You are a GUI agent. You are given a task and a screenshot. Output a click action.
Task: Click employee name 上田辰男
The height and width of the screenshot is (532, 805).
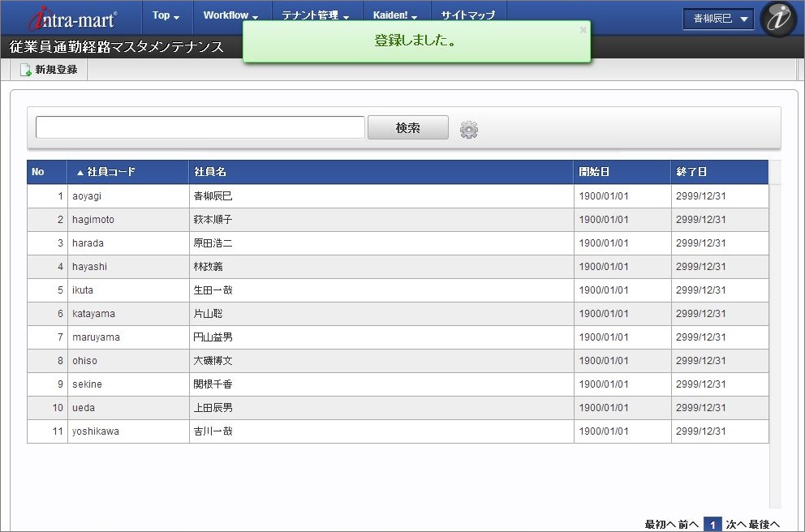click(x=213, y=408)
